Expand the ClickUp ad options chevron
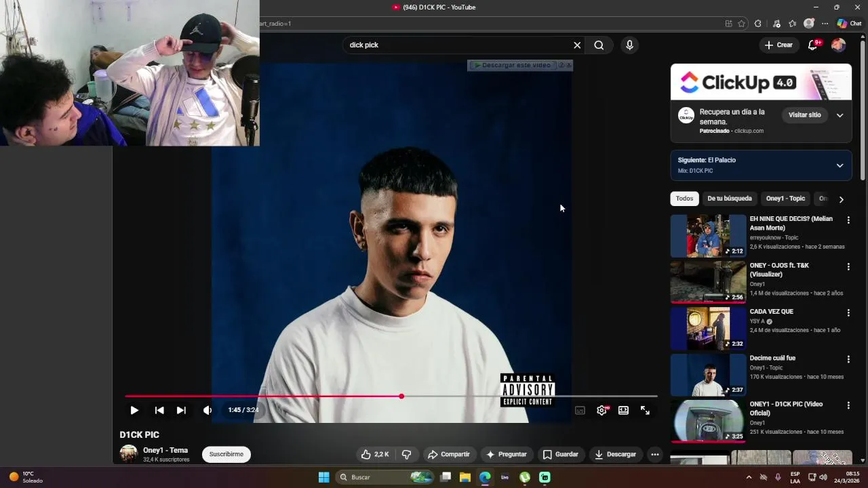This screenshot has height=488, width=868. click(840, 115)
